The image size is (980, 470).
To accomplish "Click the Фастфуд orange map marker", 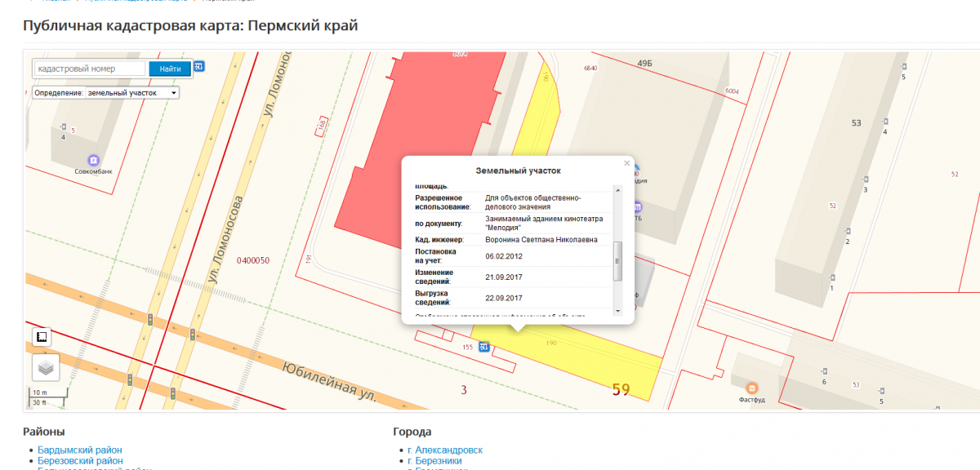I will [x=751, y=388].
